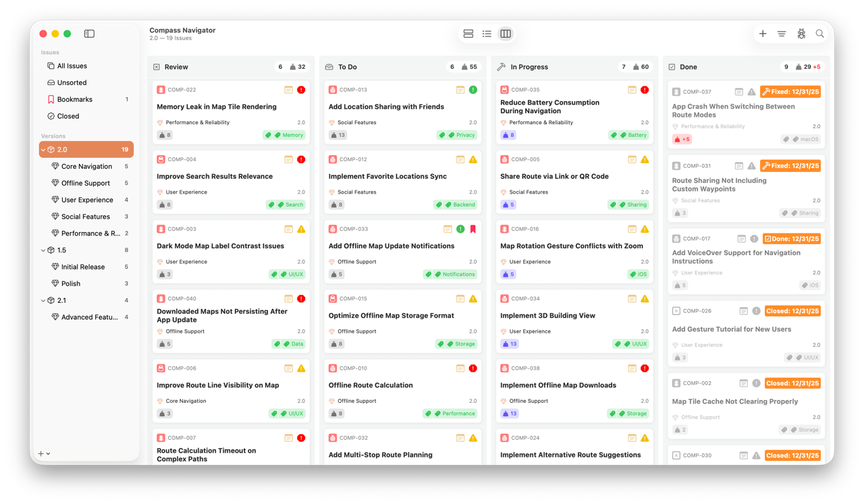Click the note icon on COMP-026

(743, 311)
